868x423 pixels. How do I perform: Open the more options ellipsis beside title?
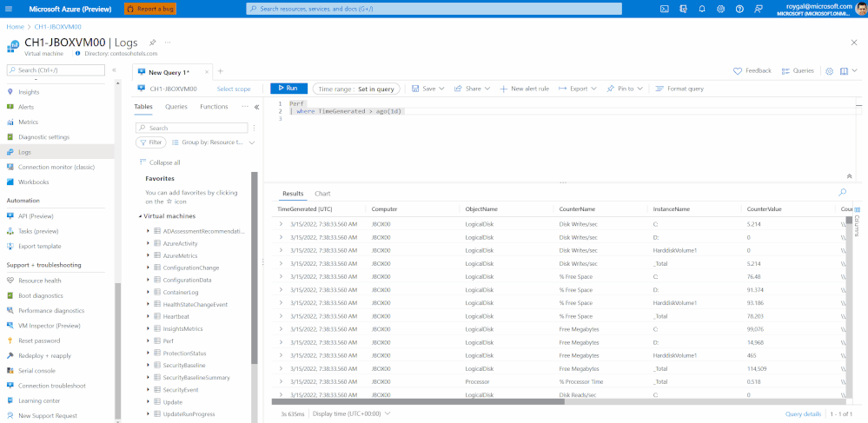pyautogui.click(x=168, y=42)
